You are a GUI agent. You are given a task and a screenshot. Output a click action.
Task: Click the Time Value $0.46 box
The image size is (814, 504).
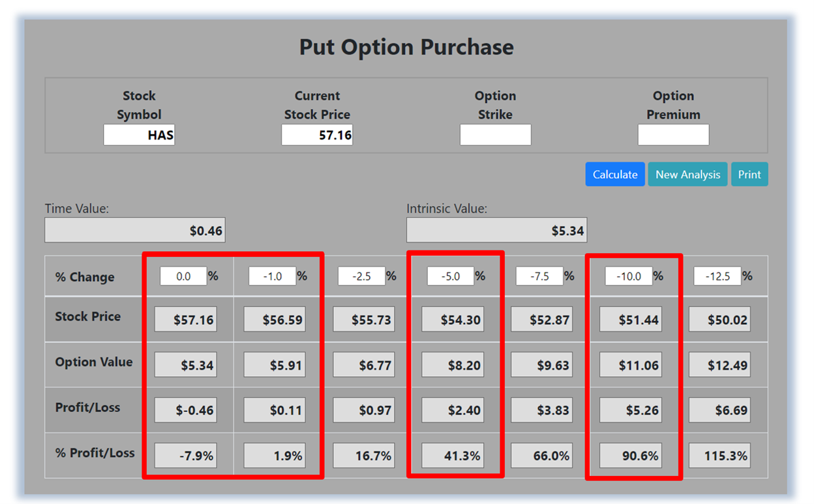click(x=135, y=230)
